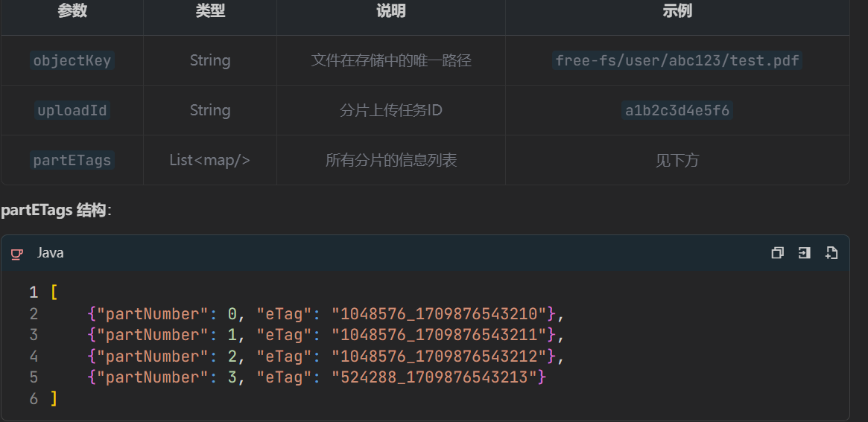This screenshot has height=422, width=868.
Task: Click code line with partNumber 2
Action: click(x=326, y=357)
